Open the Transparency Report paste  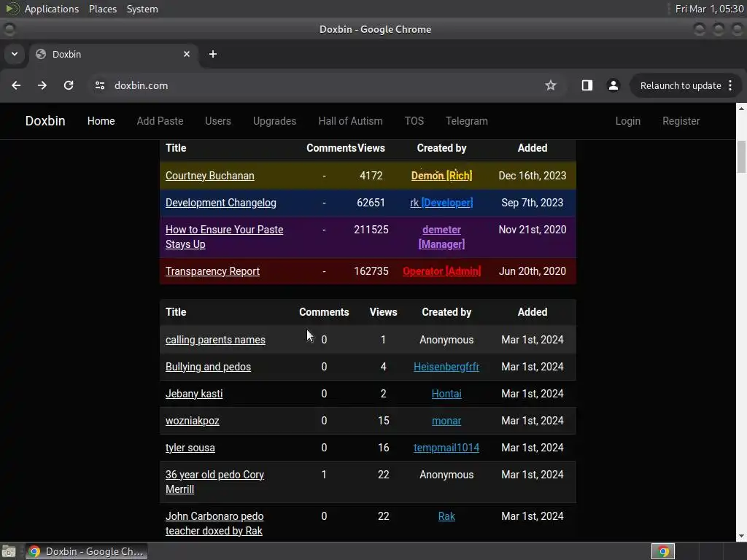pos(212,271)
